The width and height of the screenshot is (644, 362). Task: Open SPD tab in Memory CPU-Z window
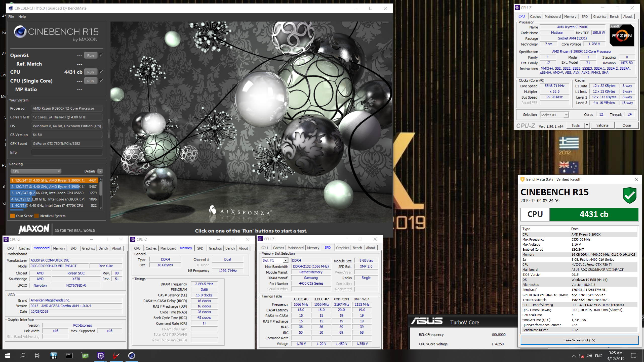click(x=200, y=248)
